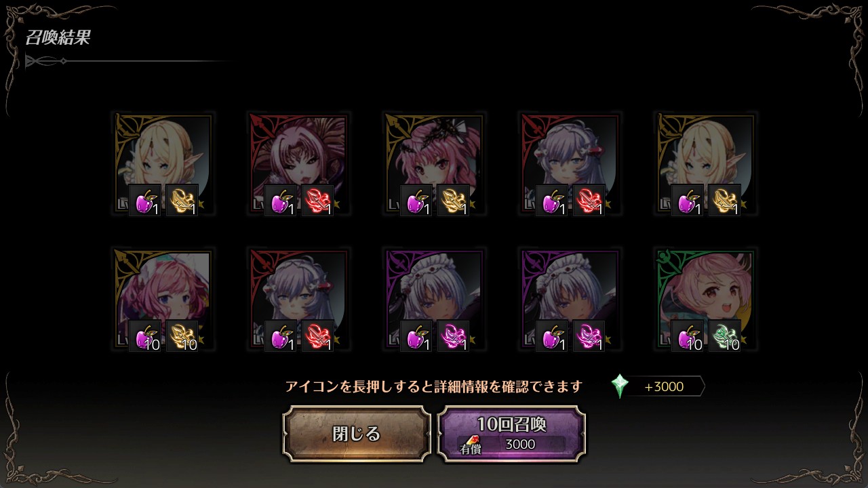Tap the silver-haired character in top row

pyautogui.click(x=570, y=163)
